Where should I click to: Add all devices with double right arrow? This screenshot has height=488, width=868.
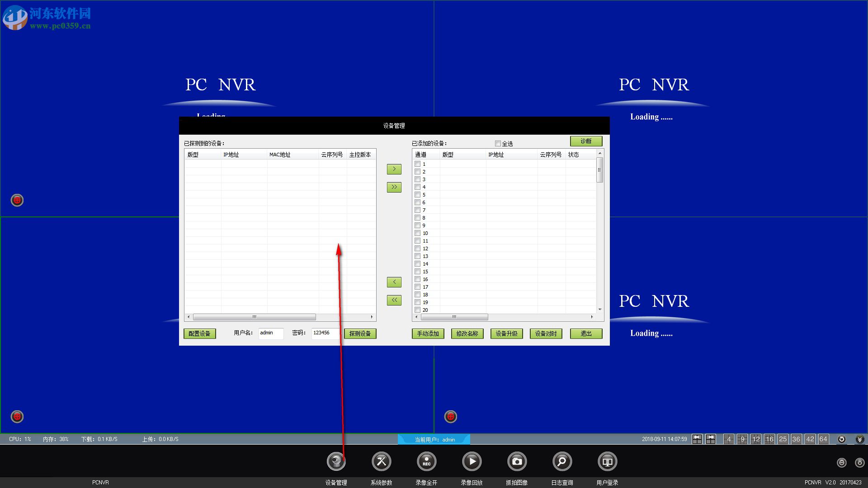pyautogui.click(x=394, y=187)
